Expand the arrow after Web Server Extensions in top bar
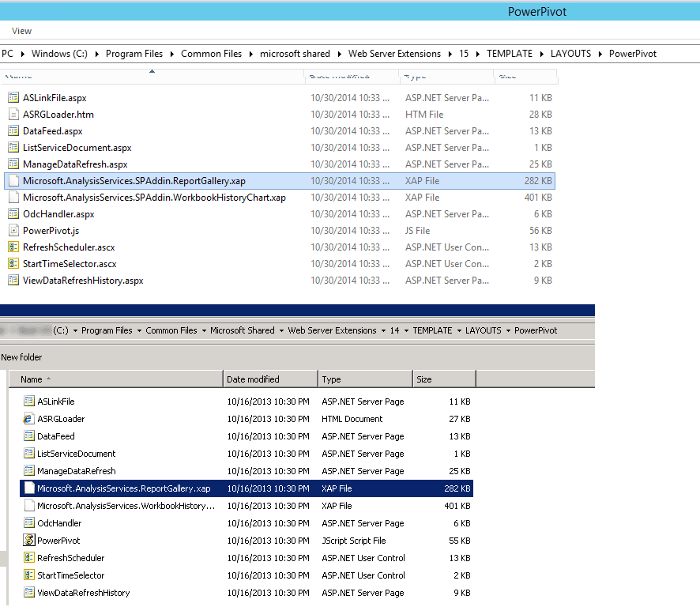Viewport: 700px width, 607px height. [450, 54]
